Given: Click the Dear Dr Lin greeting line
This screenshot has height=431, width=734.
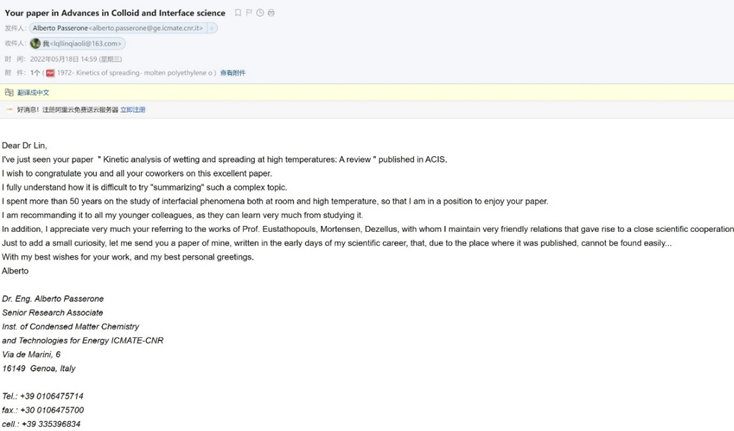Looking at the screenshot, I should click(x=24, y=145).
